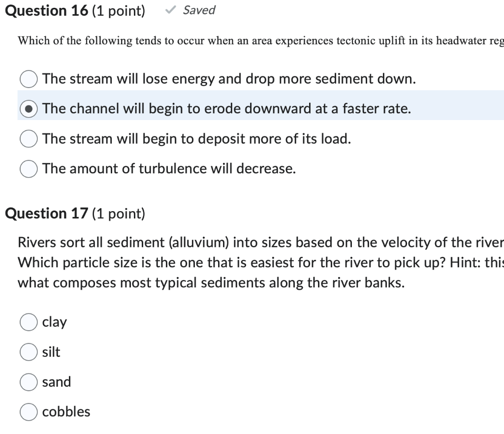This screenshot has width=504, height=434.
Task: Click the 'clay' option label text
Action: coord(55,322)
